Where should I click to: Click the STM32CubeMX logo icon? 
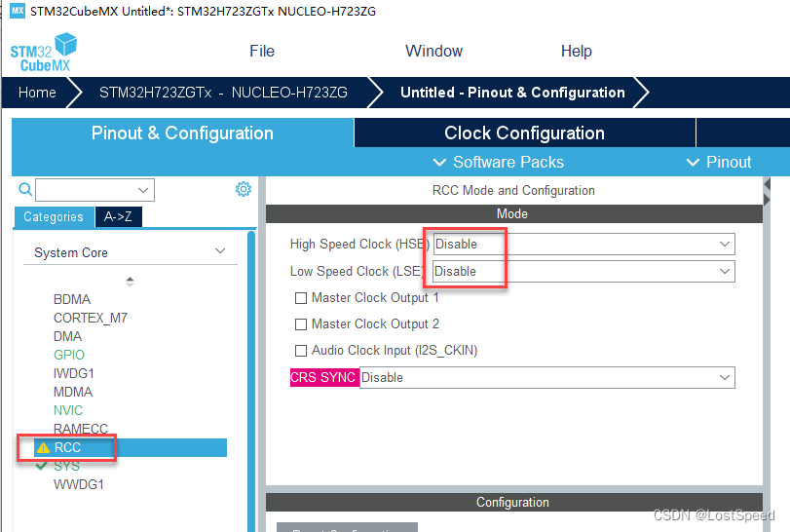coord(43,52)
